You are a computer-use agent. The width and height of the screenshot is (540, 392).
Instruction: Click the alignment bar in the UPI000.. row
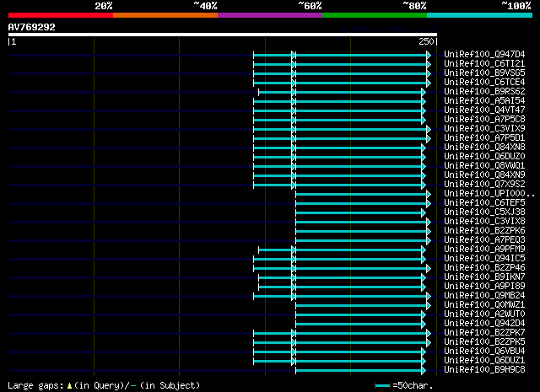coord(363,195)
